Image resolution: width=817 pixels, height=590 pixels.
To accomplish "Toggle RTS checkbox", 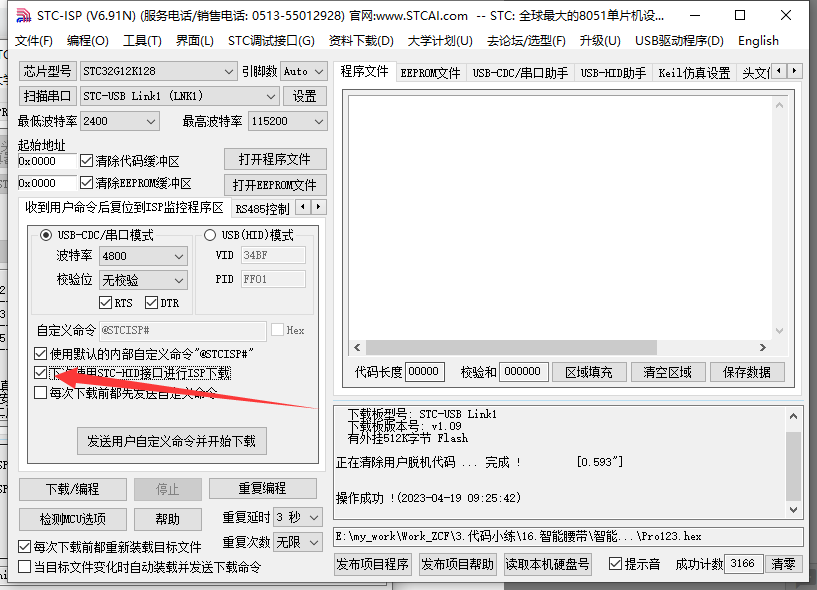I will click(105, 302).
